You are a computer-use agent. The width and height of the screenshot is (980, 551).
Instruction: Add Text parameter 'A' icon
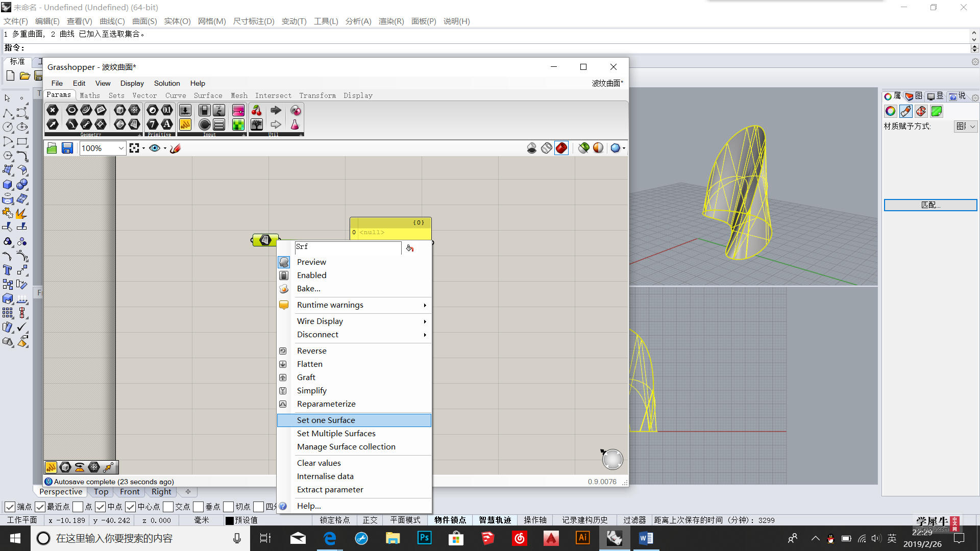tap(167, 124)
